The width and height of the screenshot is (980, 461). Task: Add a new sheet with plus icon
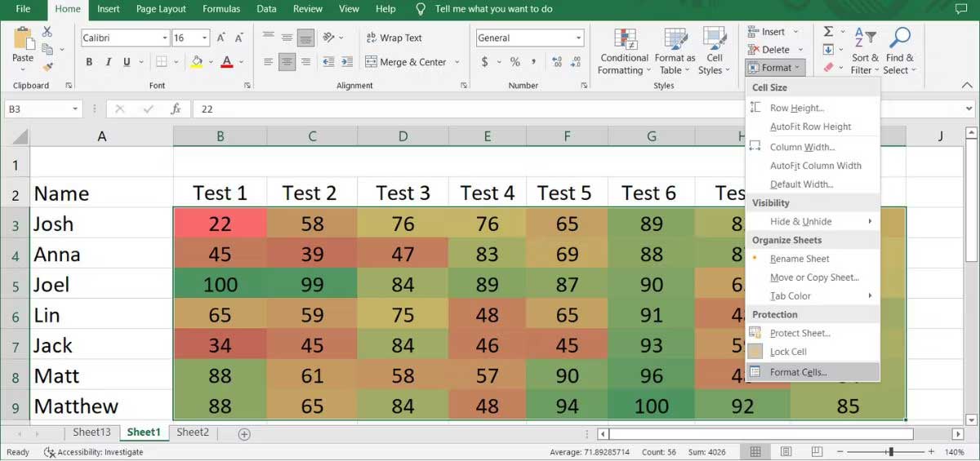pos(243,434)
